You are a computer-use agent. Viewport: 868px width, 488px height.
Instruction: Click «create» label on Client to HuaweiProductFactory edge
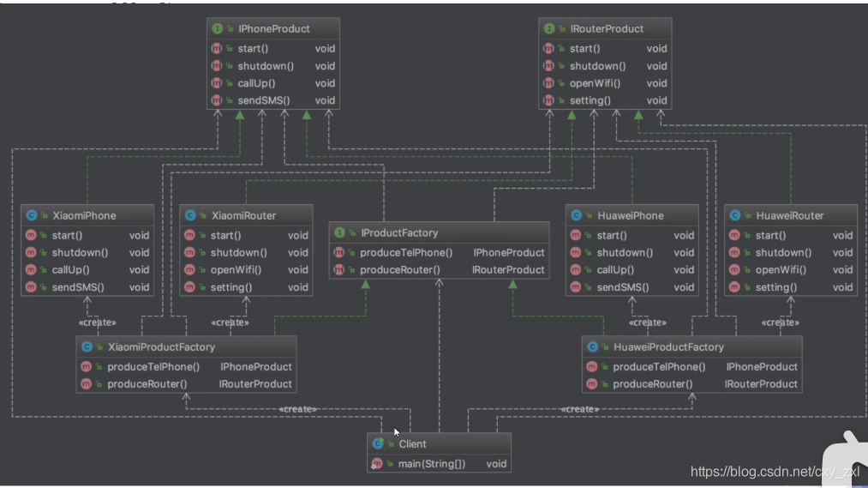click(580, 409)
